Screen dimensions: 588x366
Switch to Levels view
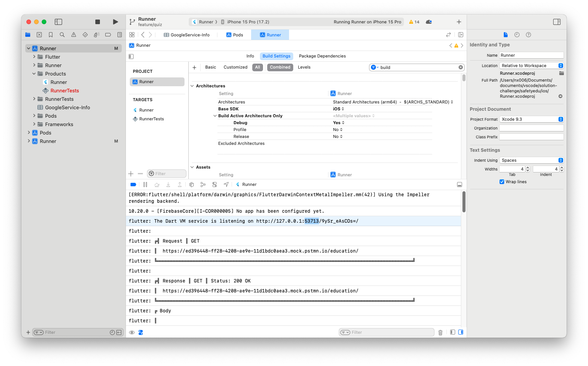(x=304, y=67)
